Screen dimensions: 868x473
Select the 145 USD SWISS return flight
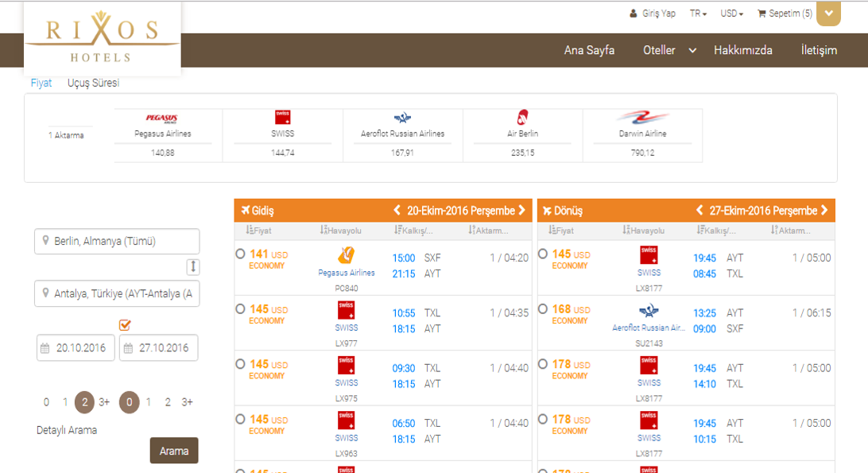[x=543, y=254]
